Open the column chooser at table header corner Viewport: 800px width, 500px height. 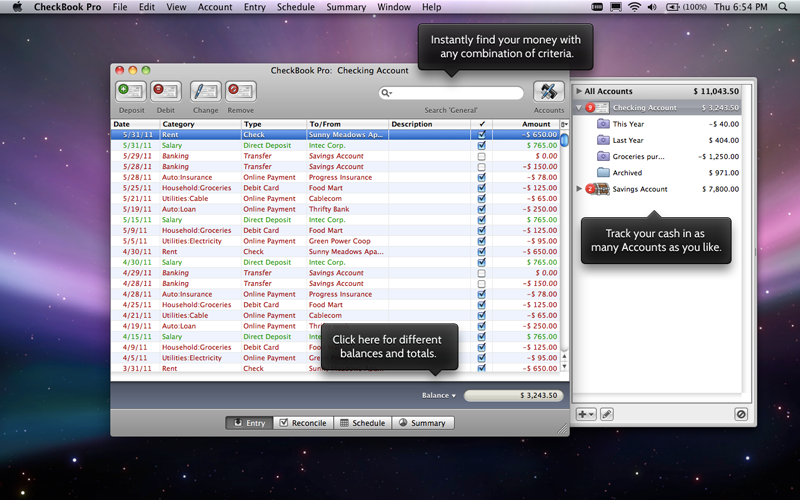click(564, 124)
